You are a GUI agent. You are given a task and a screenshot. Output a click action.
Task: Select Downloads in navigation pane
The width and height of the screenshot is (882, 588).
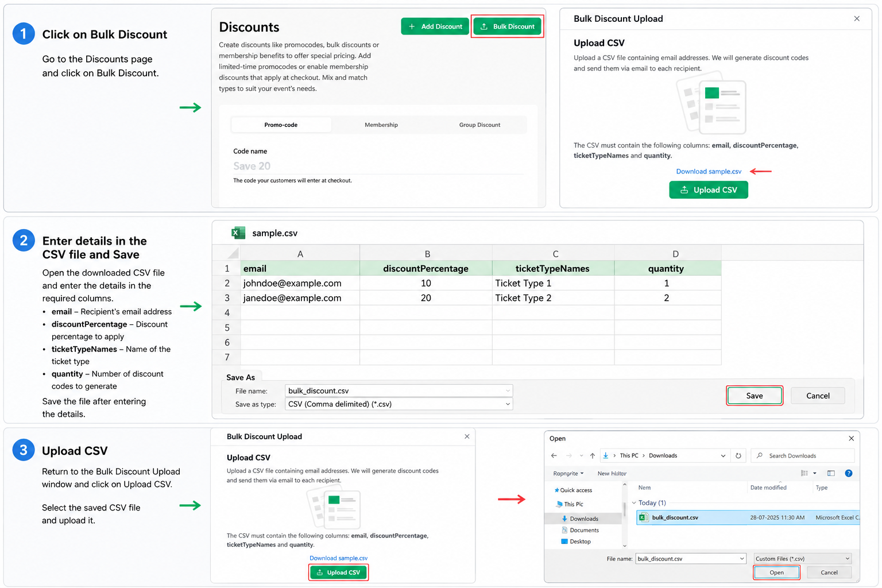pyautogui.click(x=582, y=519)
